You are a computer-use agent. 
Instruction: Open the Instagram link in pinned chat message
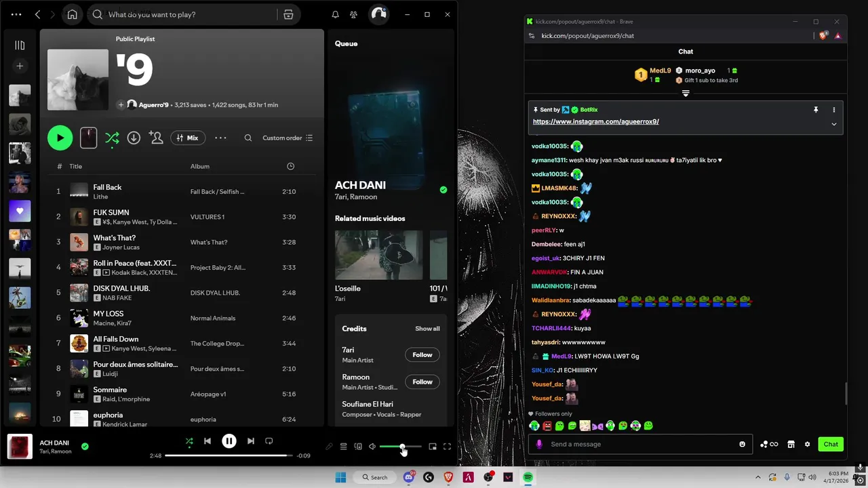click(596, 122)
